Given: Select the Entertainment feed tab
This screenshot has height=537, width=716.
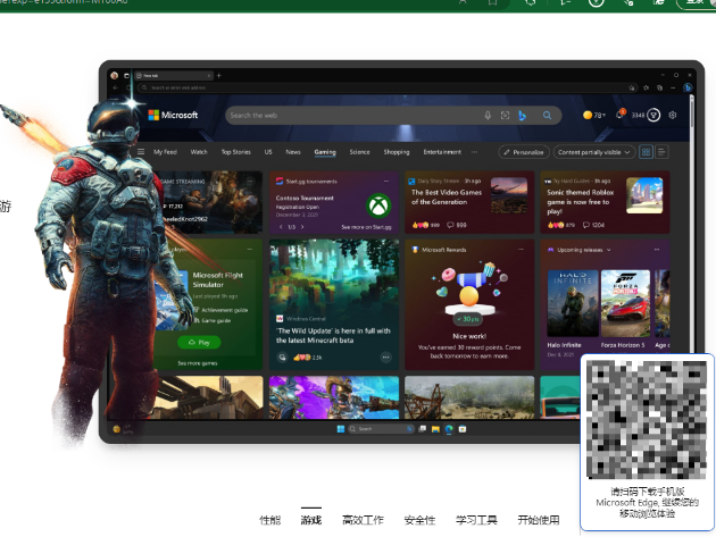Looking at the screenshot, I should click(x=442, y=152).
